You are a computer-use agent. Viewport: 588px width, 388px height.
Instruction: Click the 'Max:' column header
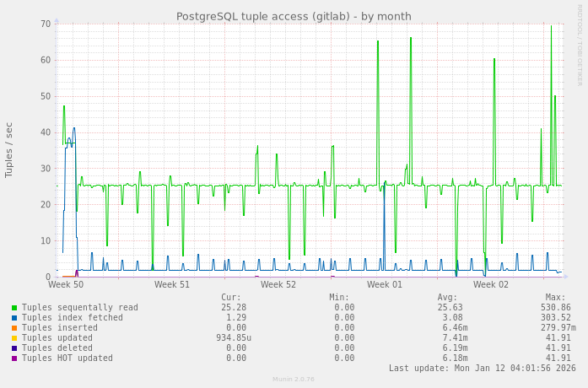click(x=555, y=297)
